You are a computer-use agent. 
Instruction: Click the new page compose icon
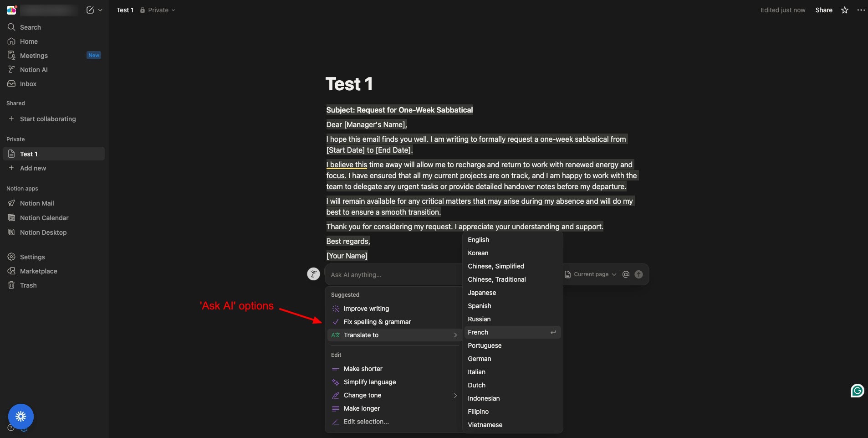pos(90,10)
